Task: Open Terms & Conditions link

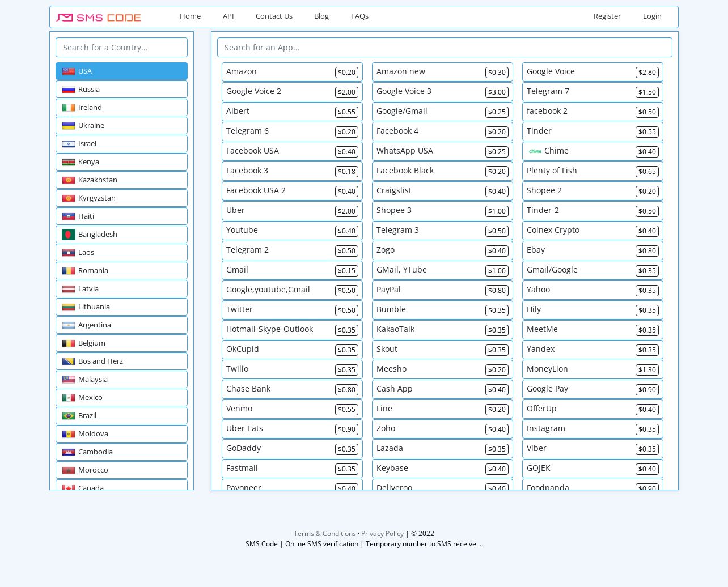Action: (x=325, y=534)
